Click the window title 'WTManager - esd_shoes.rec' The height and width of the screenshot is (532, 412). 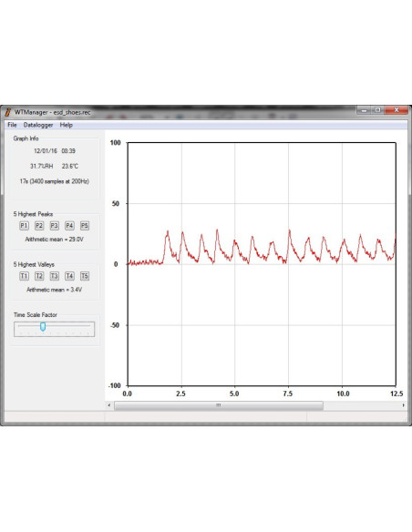point(53,112)
